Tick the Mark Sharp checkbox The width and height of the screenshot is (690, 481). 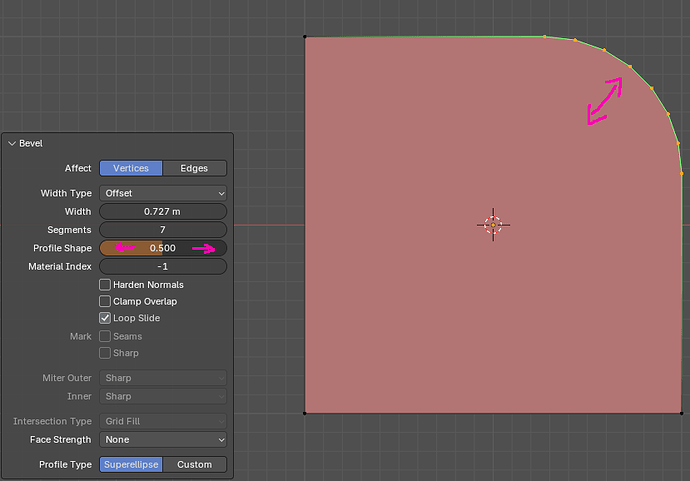coord(105,353)
